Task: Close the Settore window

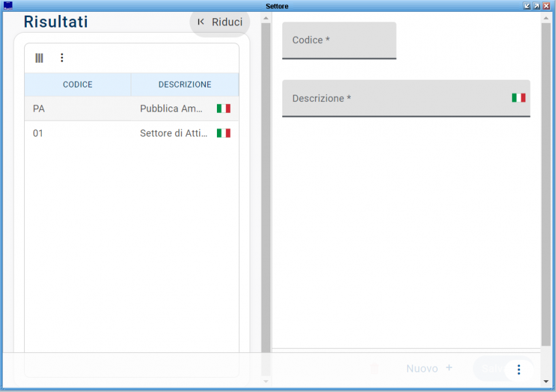Action: [547, 6]
